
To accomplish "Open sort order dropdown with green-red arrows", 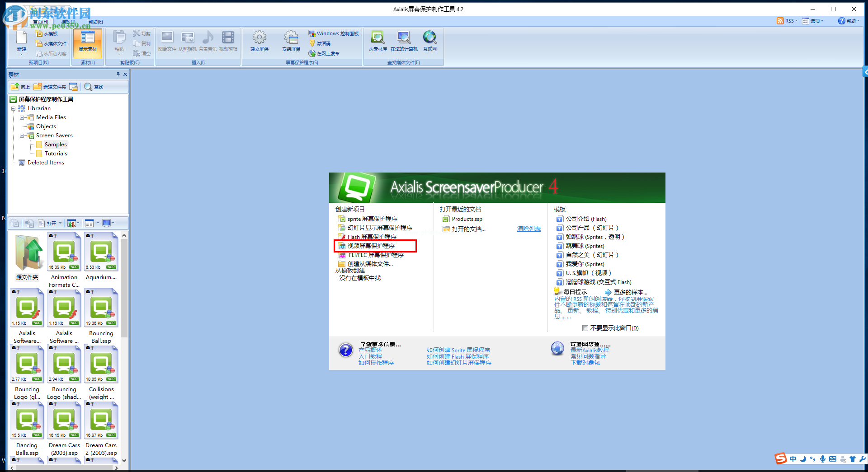I will [73, 223].
